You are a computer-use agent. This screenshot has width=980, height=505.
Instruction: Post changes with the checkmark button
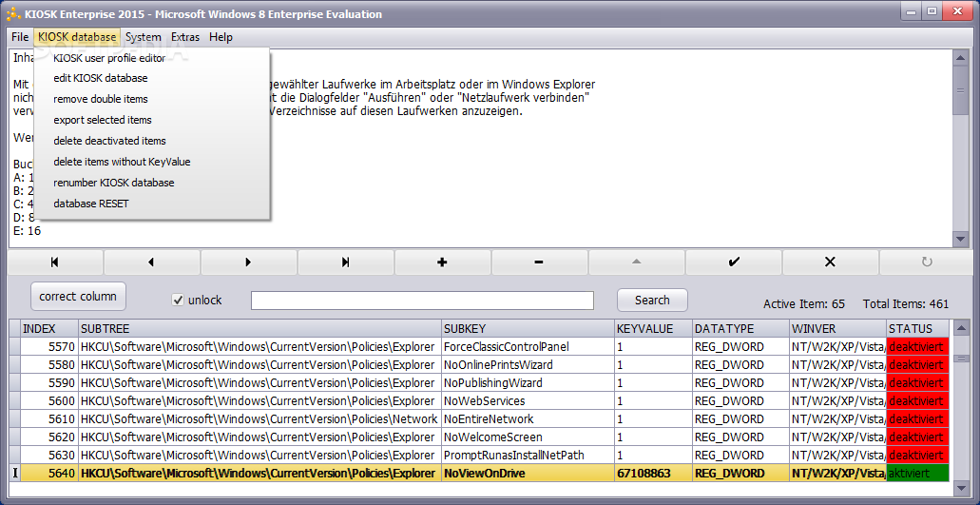733,262
